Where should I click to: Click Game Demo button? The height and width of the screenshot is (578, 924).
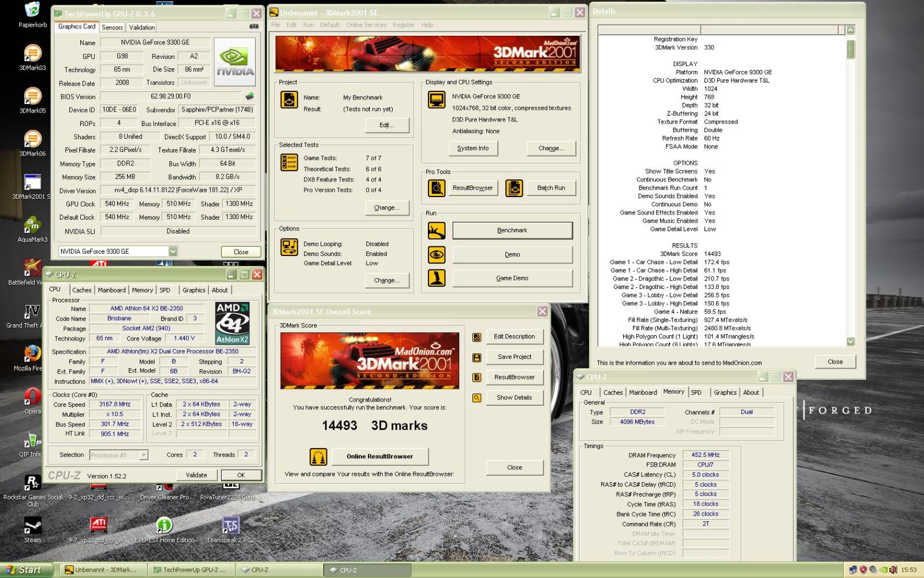click(x=512, y=278)
